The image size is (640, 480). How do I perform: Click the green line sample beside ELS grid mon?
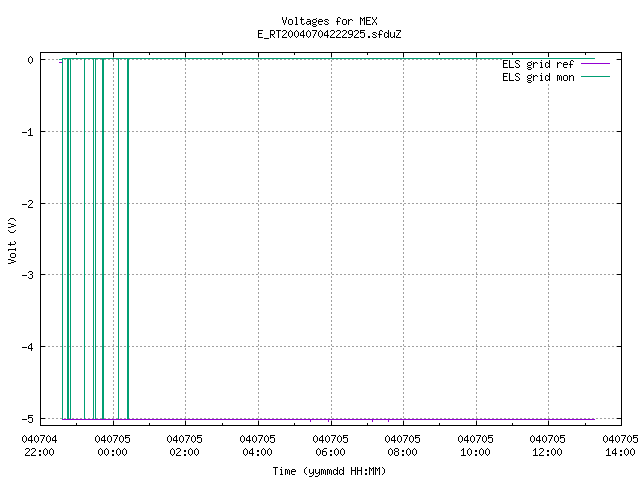(x=595, y=77)
